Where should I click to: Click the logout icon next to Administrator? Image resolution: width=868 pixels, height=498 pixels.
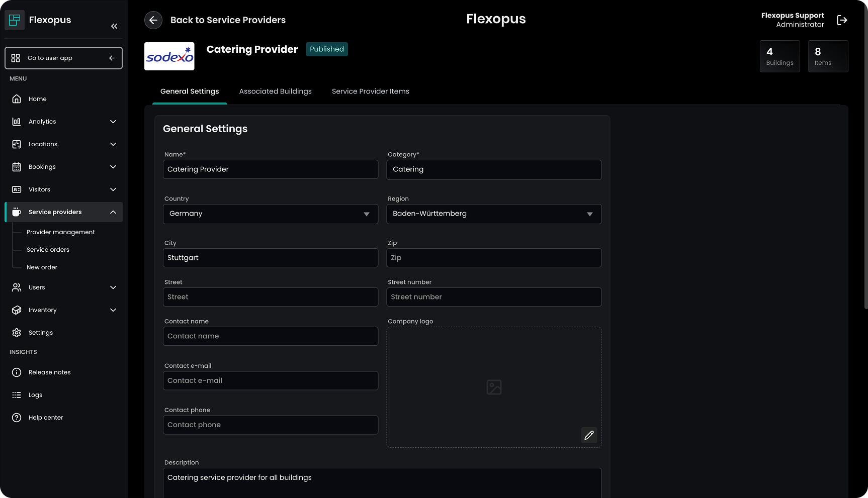click(x=842, y=20)
